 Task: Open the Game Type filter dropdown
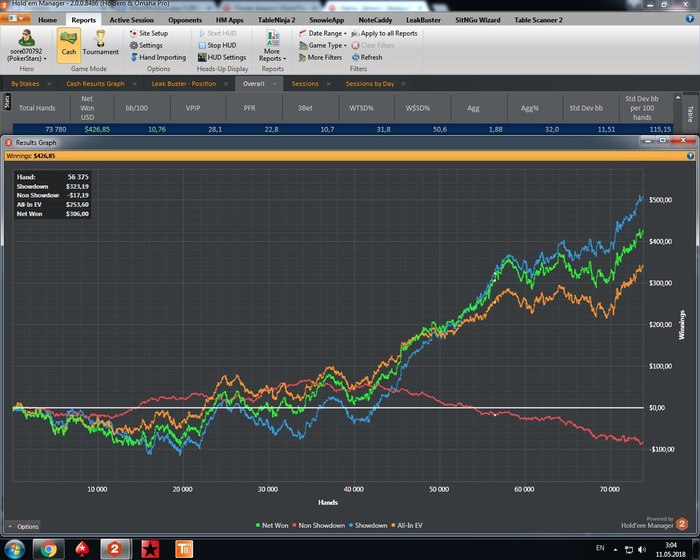pos(322,46)
